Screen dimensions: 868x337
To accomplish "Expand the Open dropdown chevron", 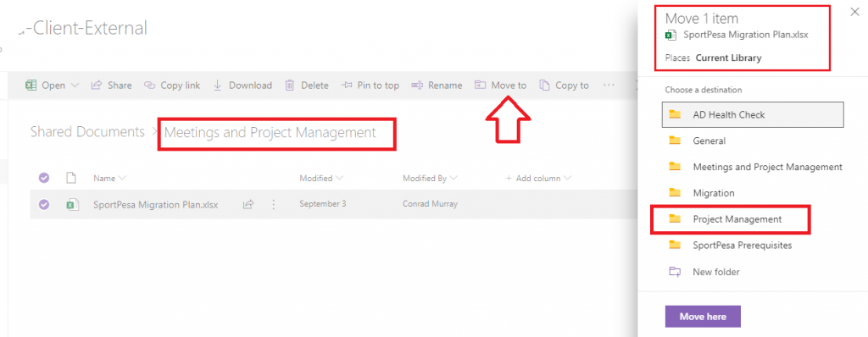I will [x=75, y=86].
